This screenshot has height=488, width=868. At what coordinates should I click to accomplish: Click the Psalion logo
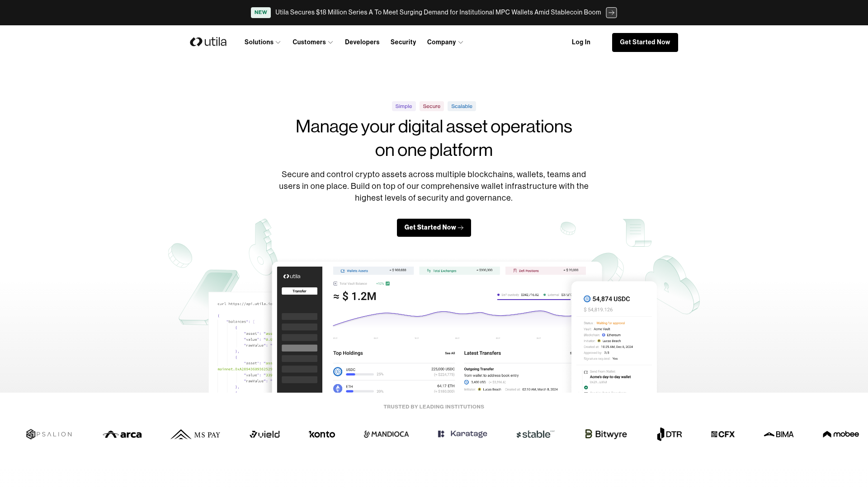pos(49,434)
